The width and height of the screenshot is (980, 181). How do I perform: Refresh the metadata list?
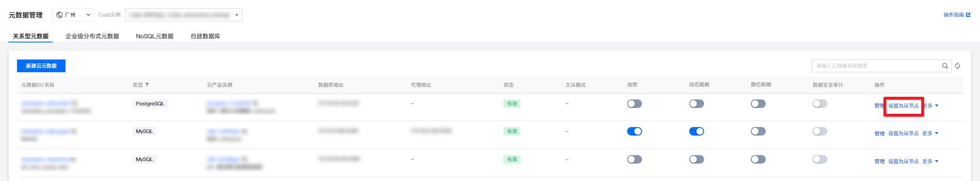pyautogui.click(x=957, y=66)
